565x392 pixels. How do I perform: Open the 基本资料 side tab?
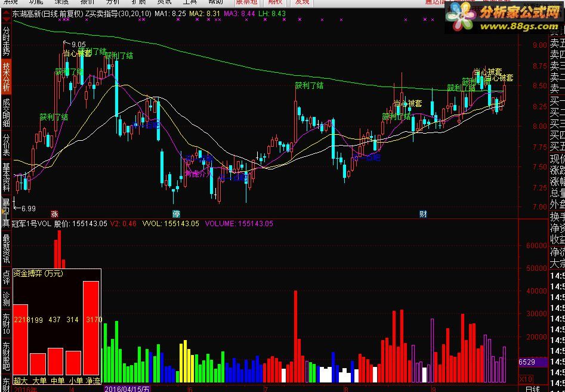pyautogui.click(x=6, y=177)
